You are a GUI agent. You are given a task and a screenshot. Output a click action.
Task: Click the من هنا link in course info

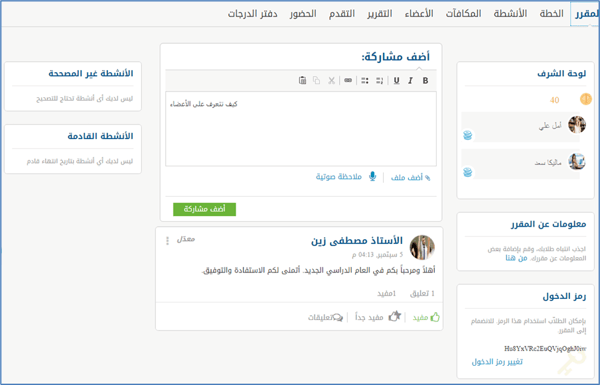(516, 258)
